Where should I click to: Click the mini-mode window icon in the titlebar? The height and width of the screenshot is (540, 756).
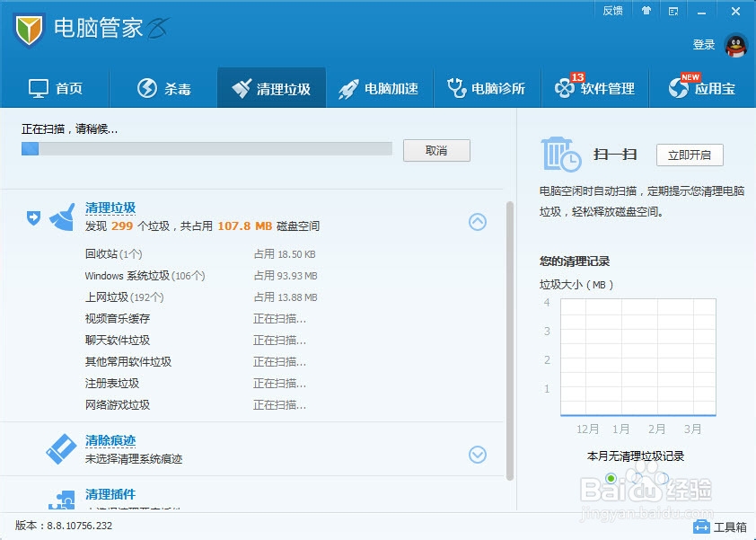(672, 11)
